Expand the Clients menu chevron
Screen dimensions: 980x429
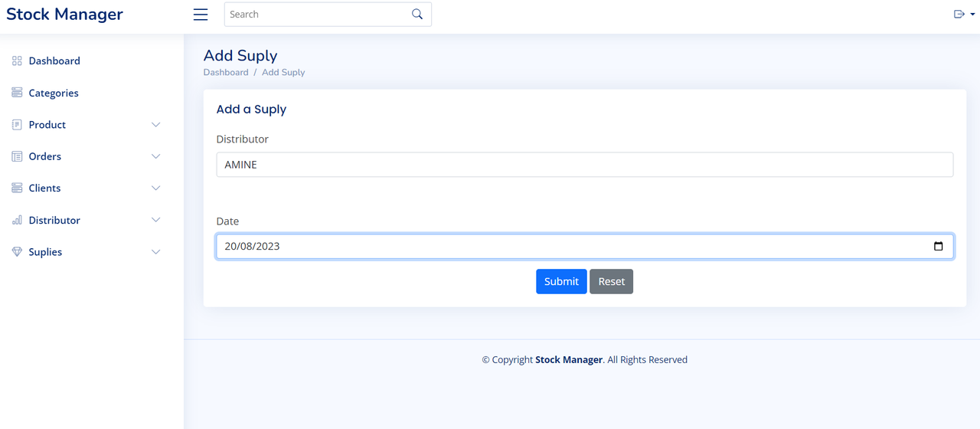pyautogui.click(x=156, y=188)
